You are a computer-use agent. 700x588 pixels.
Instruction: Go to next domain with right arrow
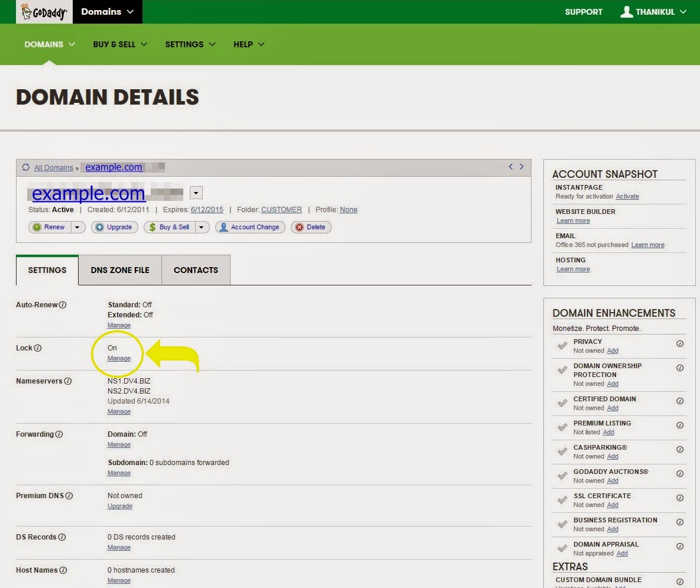521,167
